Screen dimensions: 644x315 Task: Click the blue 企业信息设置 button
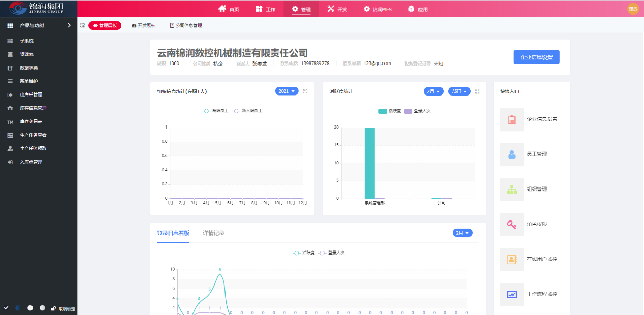[536, 57]
